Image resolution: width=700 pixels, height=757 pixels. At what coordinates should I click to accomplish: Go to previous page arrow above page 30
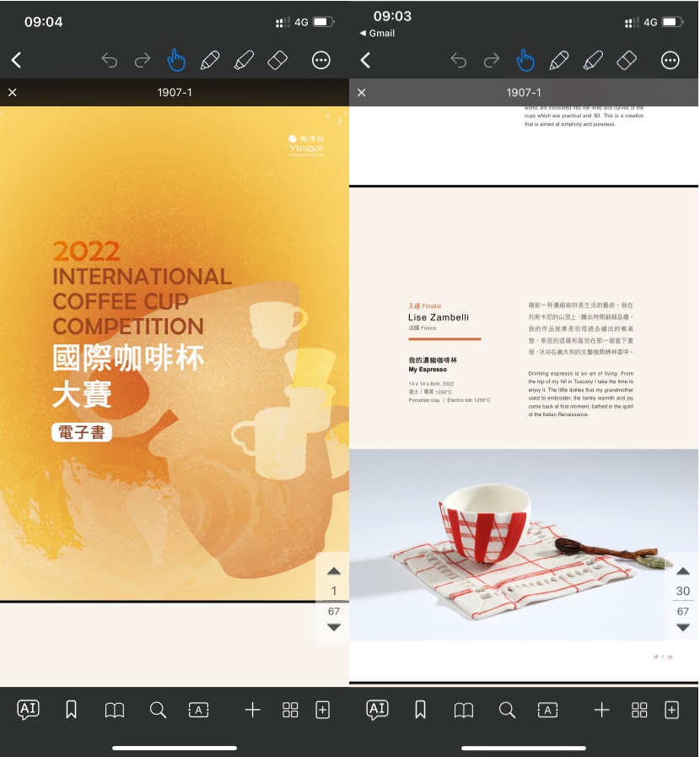tap(683, 571)
